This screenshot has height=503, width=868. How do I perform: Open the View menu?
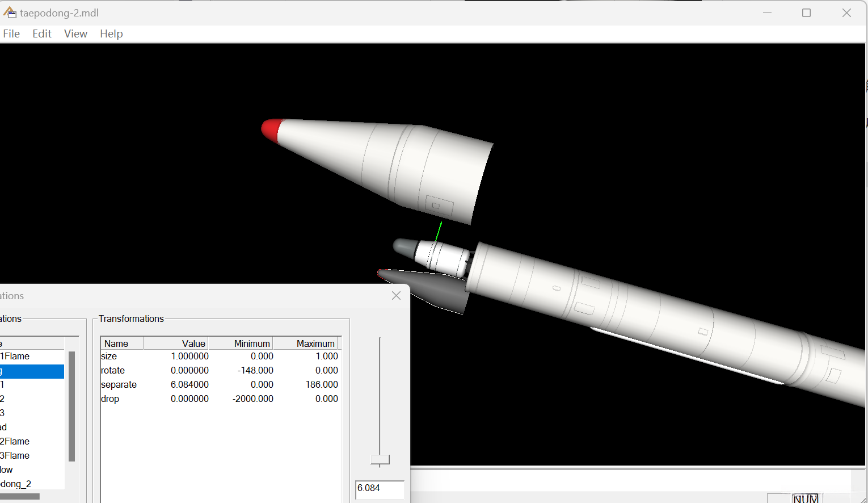[x=75, y=33]
